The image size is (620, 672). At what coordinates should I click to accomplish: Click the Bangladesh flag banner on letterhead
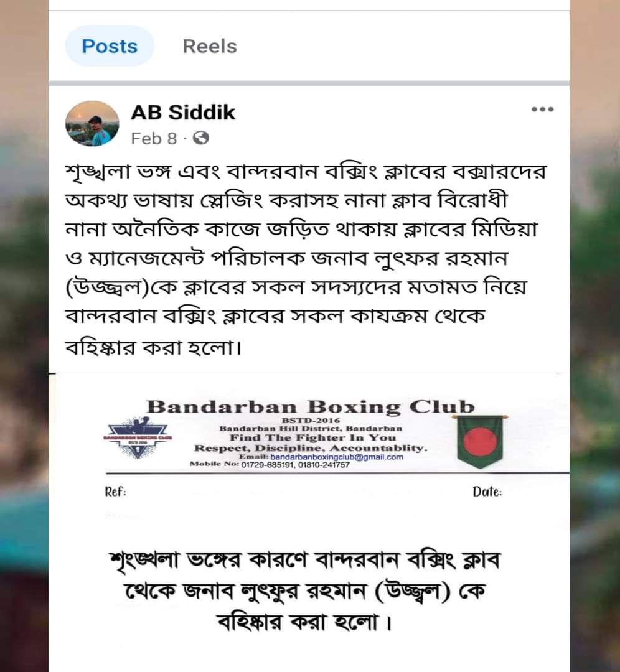pos(480,440)
